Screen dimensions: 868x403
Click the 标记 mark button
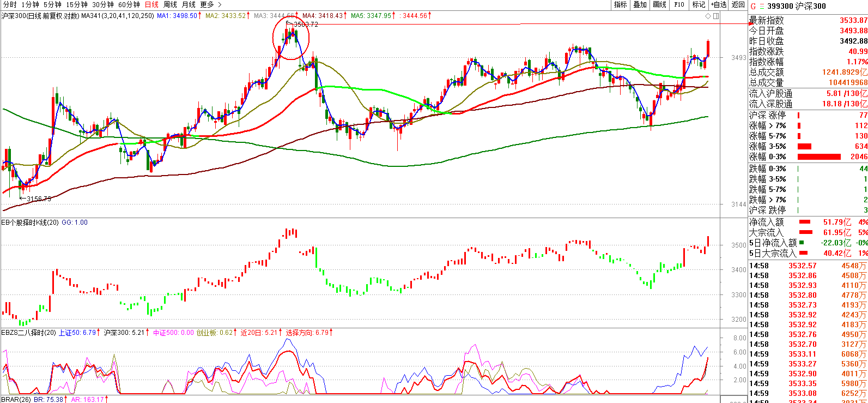[699, 4]
